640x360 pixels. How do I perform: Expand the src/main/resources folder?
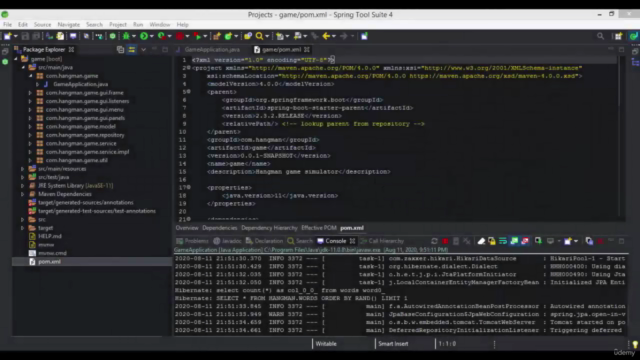tap(23, 169)
